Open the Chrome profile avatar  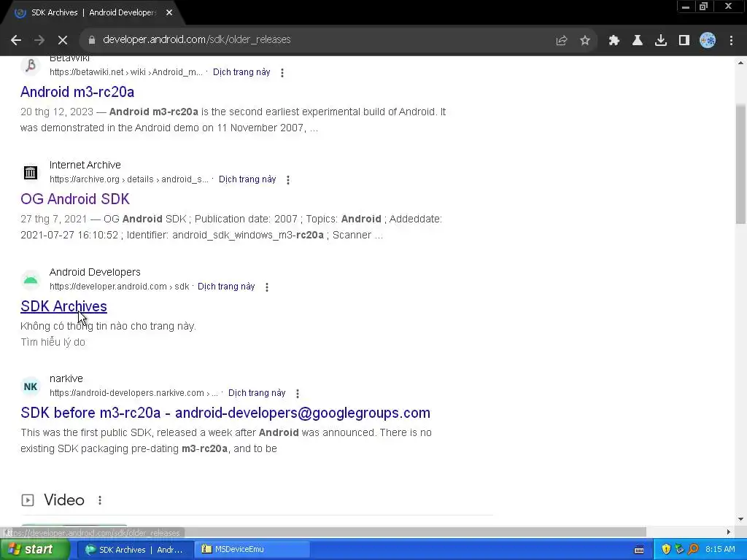[708, 41]
